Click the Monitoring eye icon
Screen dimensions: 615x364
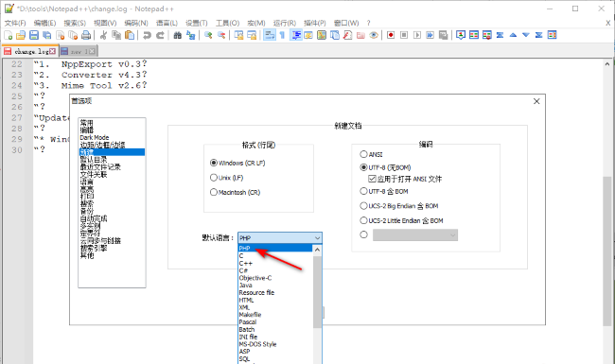point(374,35)
